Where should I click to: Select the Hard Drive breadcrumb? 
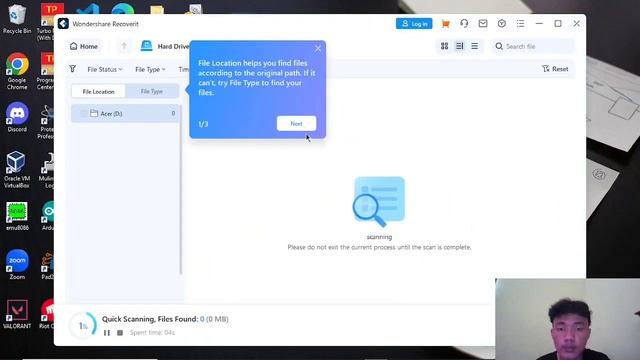point(165,47)
